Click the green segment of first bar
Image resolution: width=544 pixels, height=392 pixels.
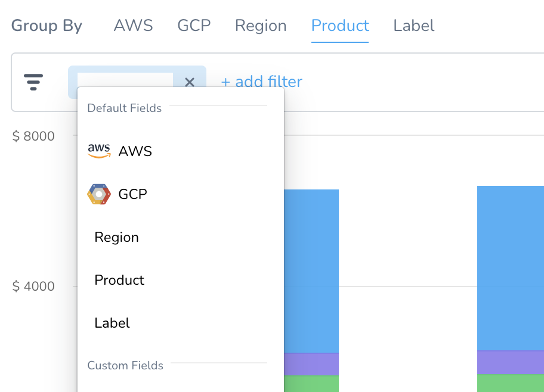[311, 384]
